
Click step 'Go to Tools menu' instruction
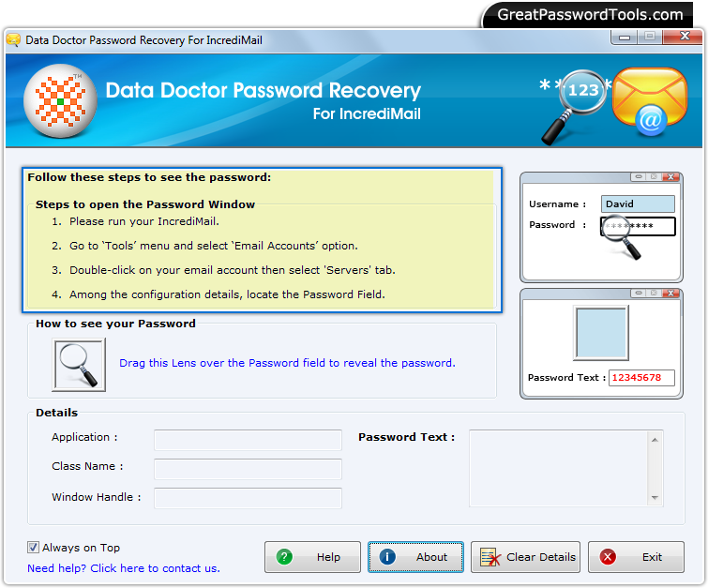click(214, 246)
